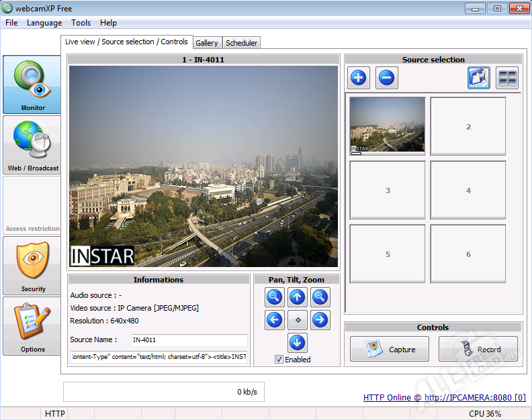Follow the HTTP Online IPCAMERA link
This screenshot has height=420, width=532.
[444, 397]
